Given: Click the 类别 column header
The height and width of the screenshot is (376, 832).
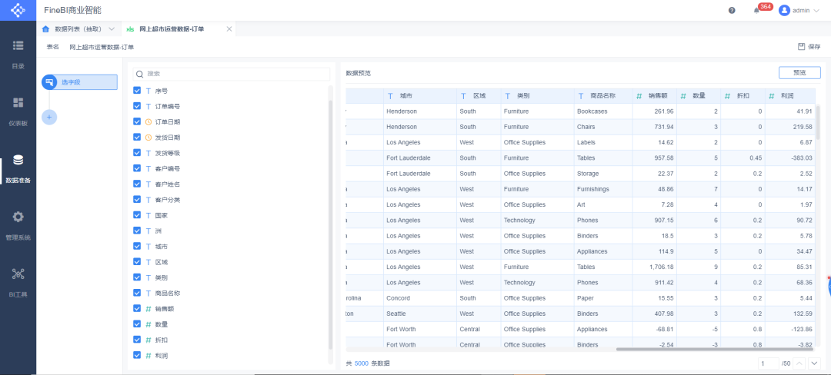Looking at the screenshot, I should tap(537, 96).
